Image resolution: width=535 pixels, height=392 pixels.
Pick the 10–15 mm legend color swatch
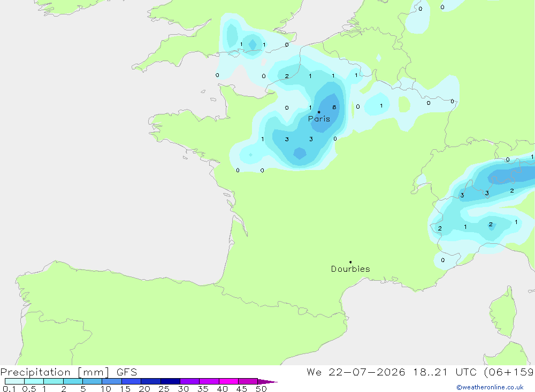pos(112,381)
